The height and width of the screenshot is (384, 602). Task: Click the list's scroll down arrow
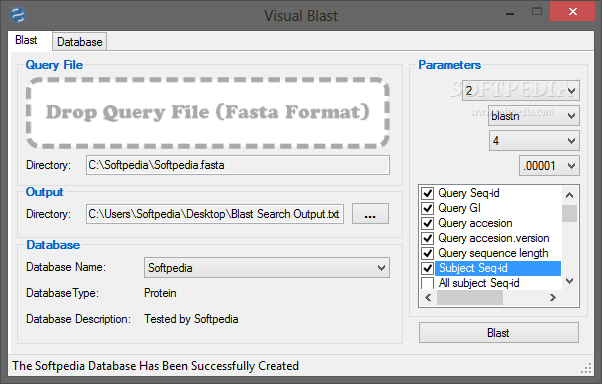(570, 281)
